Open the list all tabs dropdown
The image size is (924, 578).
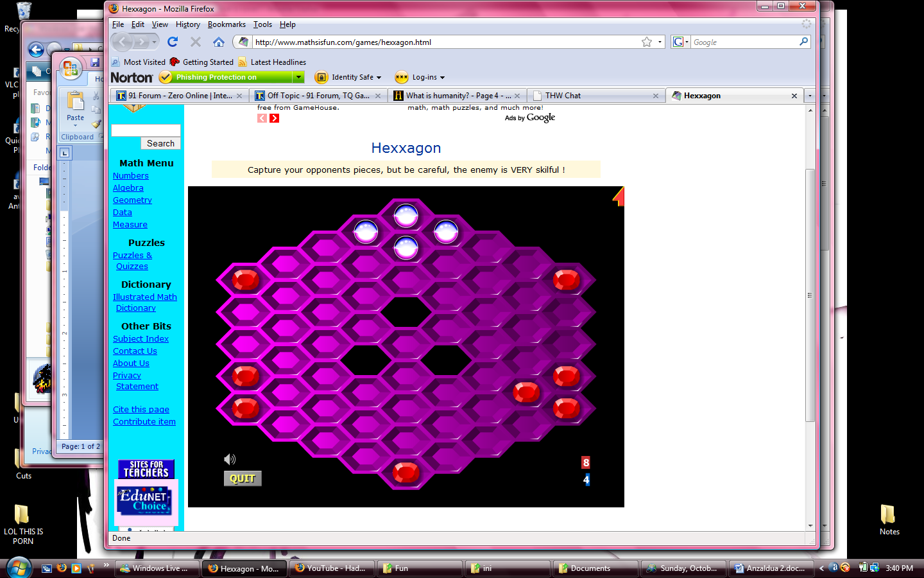[810, 96]
